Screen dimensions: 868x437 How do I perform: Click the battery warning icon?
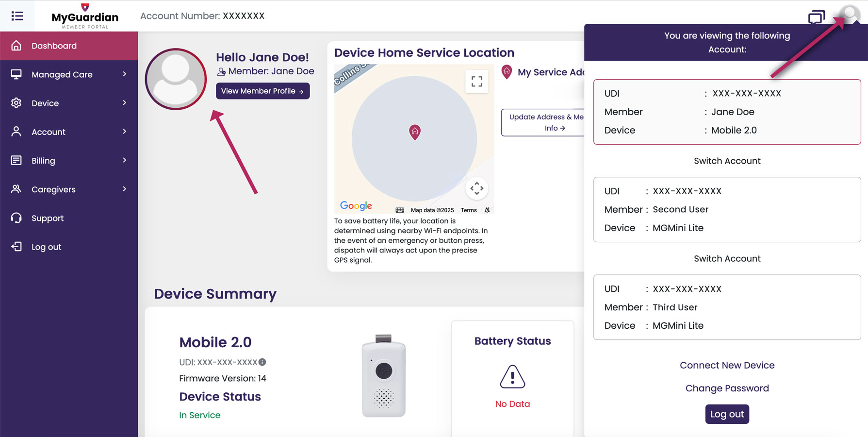tap(512, 377)
